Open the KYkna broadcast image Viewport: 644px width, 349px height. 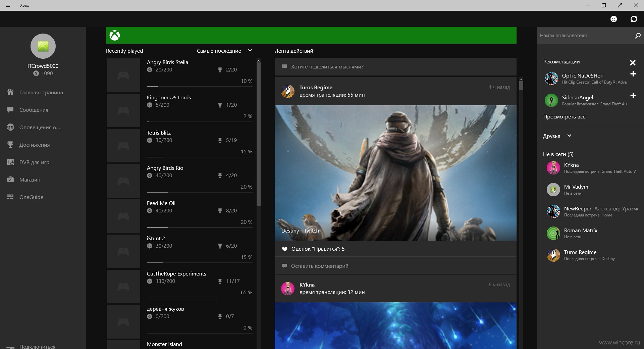(395, 326)
